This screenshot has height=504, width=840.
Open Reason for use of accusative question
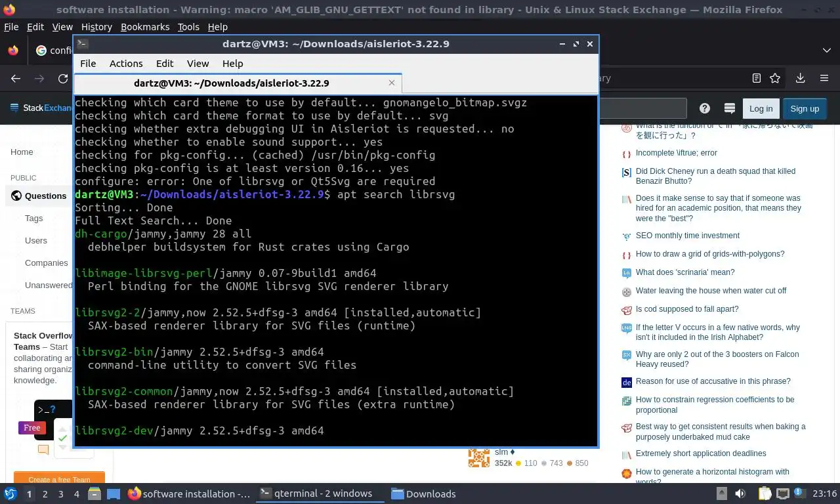(713, 381)
